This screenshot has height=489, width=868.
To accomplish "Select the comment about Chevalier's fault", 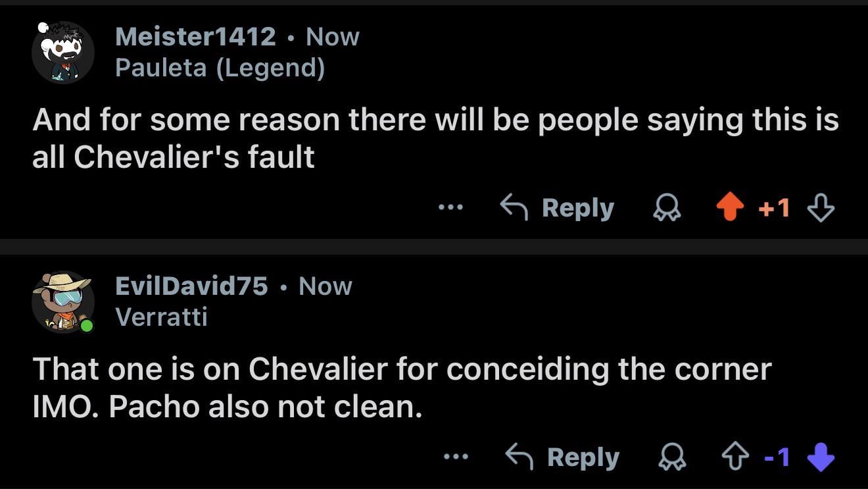I will tap(434, 138).
